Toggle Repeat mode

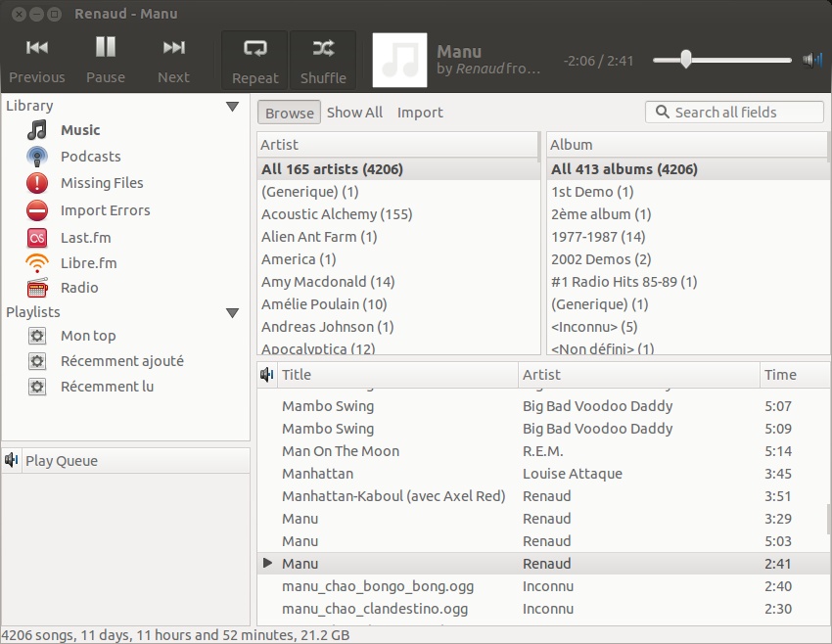click(x=254, y=61)
